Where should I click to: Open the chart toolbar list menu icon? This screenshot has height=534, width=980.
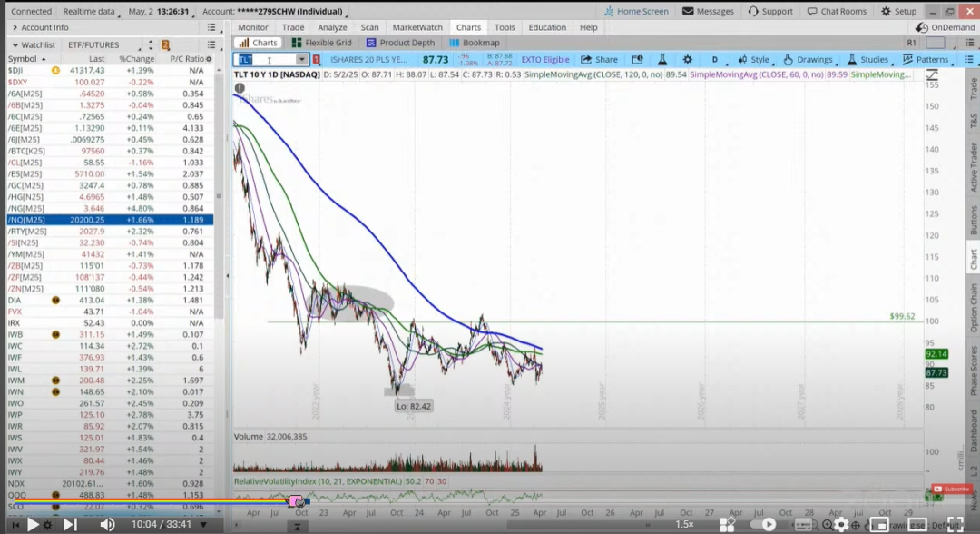point(969,59)
